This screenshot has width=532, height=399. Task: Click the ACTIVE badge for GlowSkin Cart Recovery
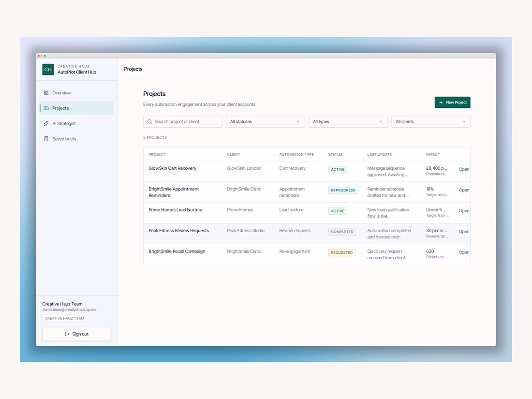pyautogui.click(x=338, y=170)
